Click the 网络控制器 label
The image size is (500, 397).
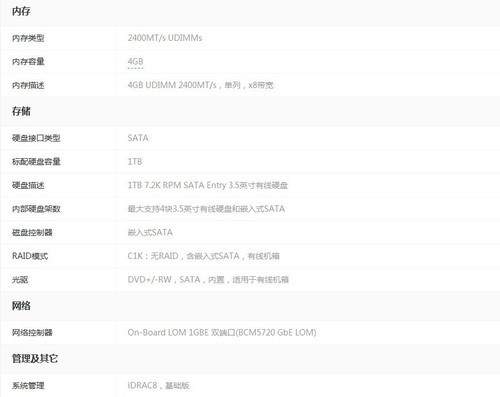32,333
